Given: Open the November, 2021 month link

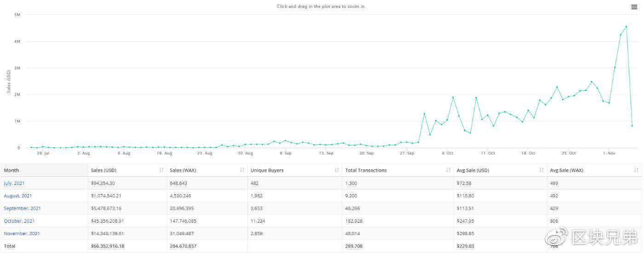Looking at the screenshot, I should tap(22, 233).
